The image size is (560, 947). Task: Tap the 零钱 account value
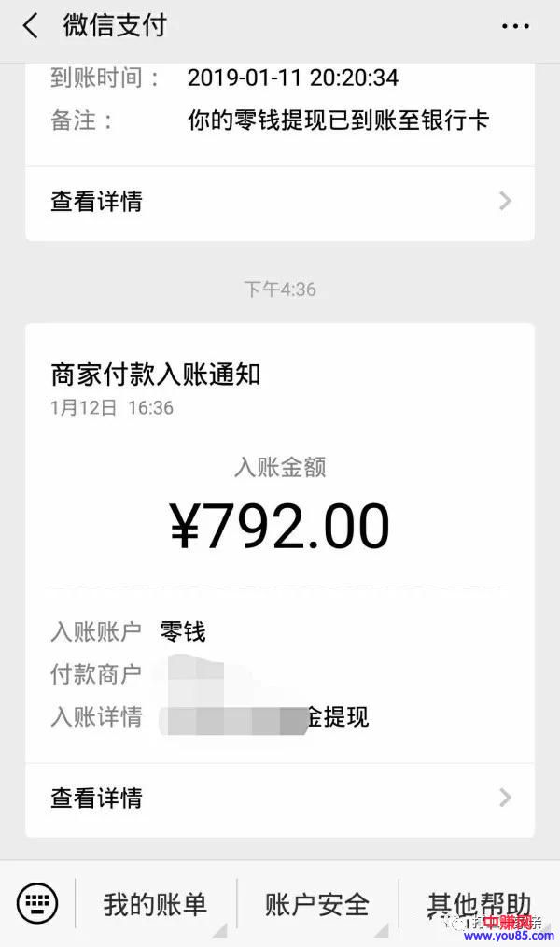click(183, 632)
